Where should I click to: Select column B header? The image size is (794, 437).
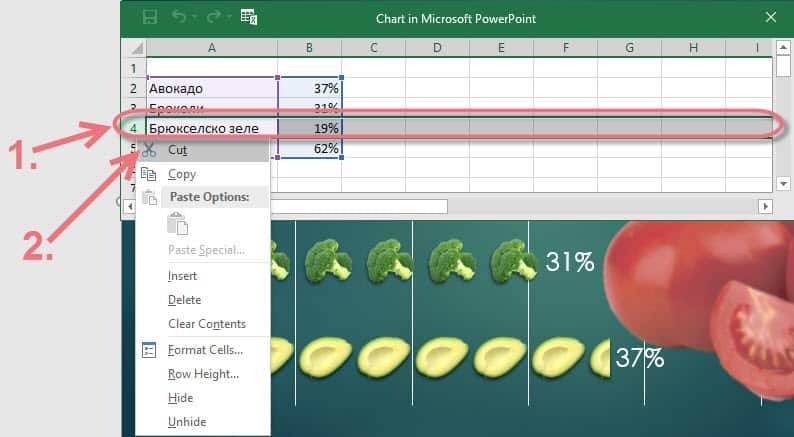(x=309, y=48)
